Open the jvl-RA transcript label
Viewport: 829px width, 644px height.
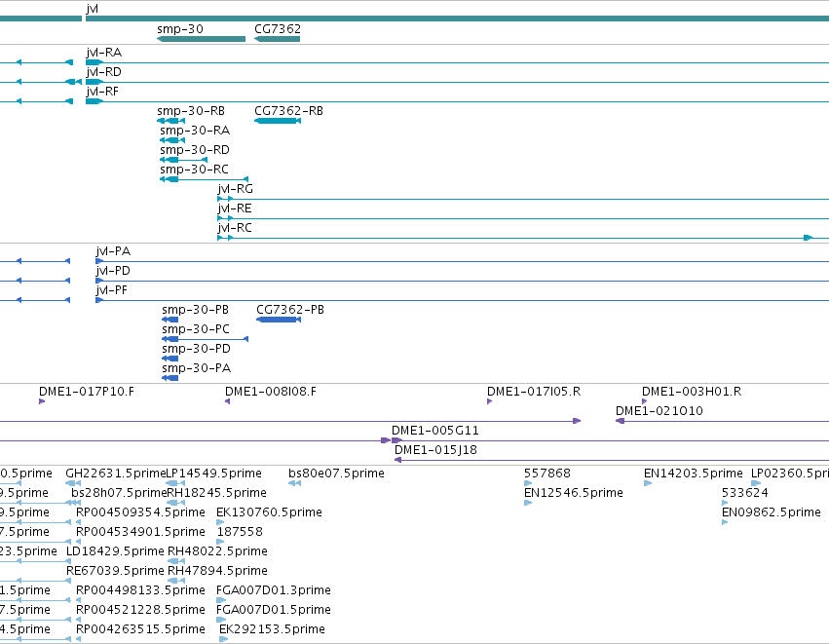click(x=103, y=53)
